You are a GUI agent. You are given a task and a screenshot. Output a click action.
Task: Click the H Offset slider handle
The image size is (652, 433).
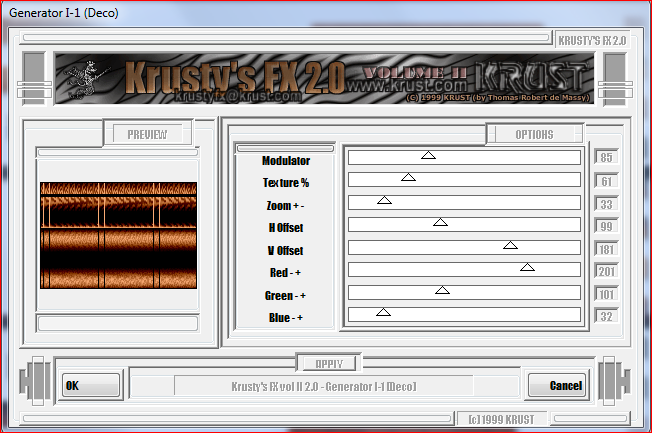[440, 223]
